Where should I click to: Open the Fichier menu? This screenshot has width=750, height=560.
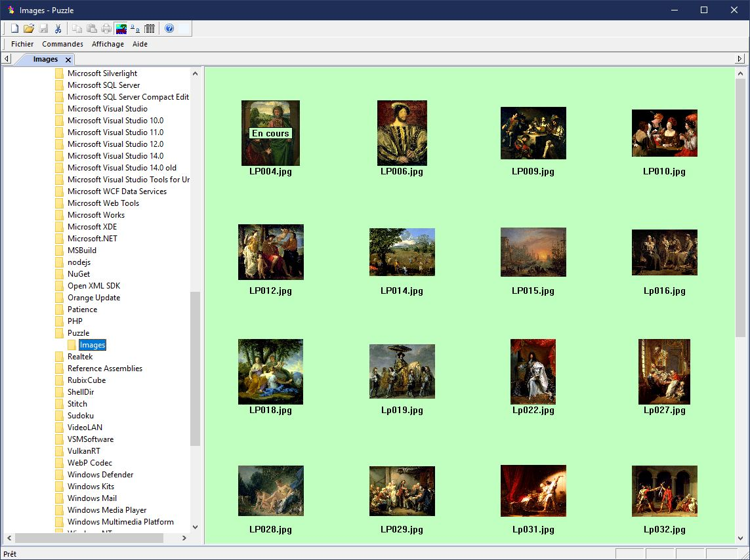22,44
